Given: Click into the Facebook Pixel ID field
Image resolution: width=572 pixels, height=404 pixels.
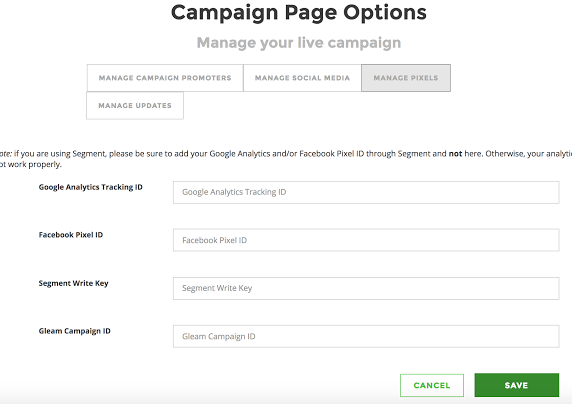Looking at the screenshot, I should point(366,240).
